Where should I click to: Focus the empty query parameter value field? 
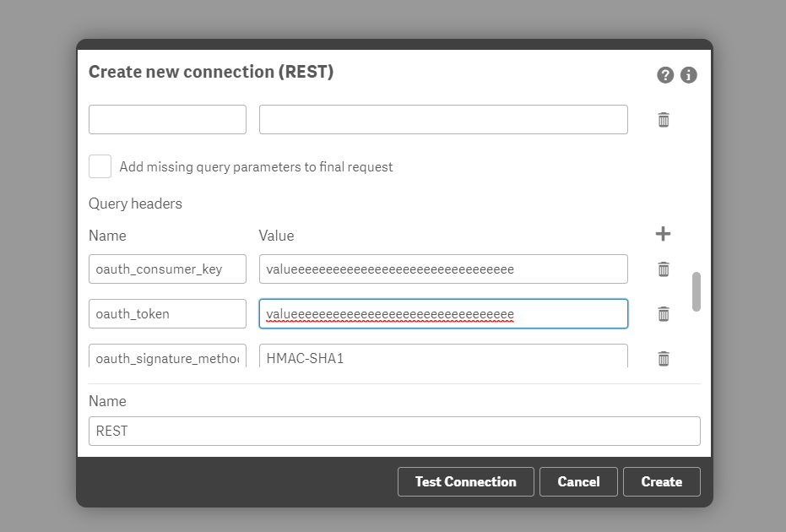(443, 120)
